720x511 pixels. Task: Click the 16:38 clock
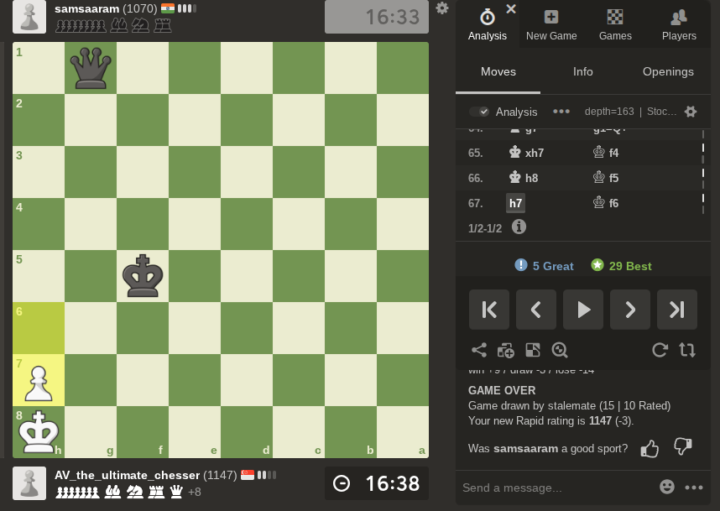[x=377, y=483]
